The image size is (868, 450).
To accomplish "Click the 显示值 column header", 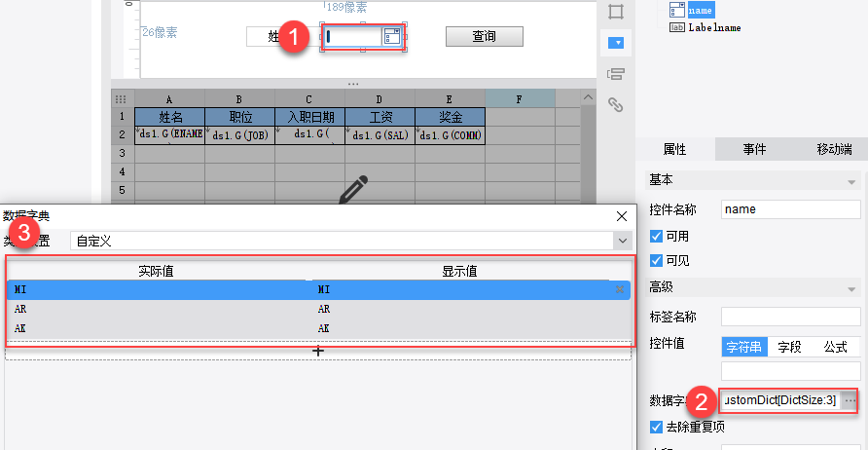I will pyautogui.click(x=459, y=271).
